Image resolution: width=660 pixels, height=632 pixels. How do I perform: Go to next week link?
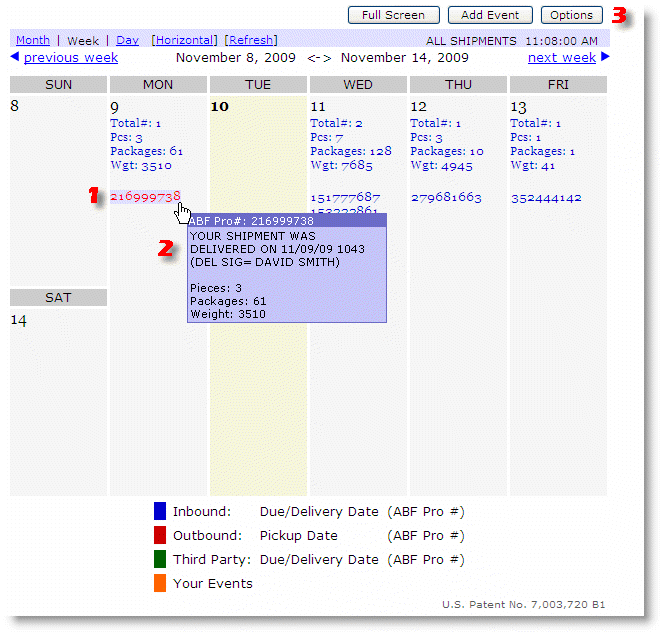coord(562,57)
